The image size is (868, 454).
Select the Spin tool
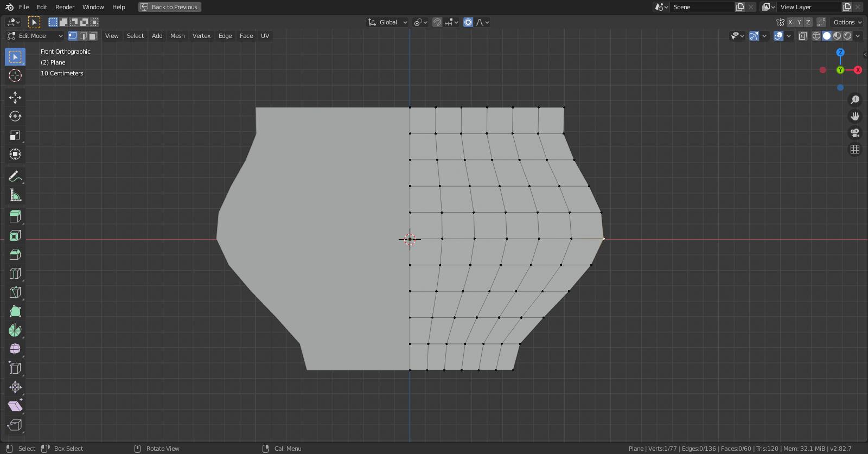pos(15,330)
